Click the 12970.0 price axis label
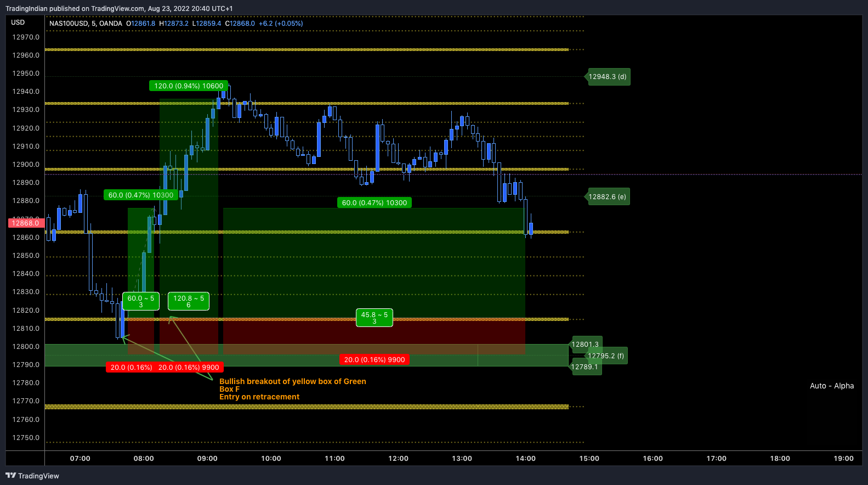Image resolution: width=868 pixels, height=485 pixels. 26,37
